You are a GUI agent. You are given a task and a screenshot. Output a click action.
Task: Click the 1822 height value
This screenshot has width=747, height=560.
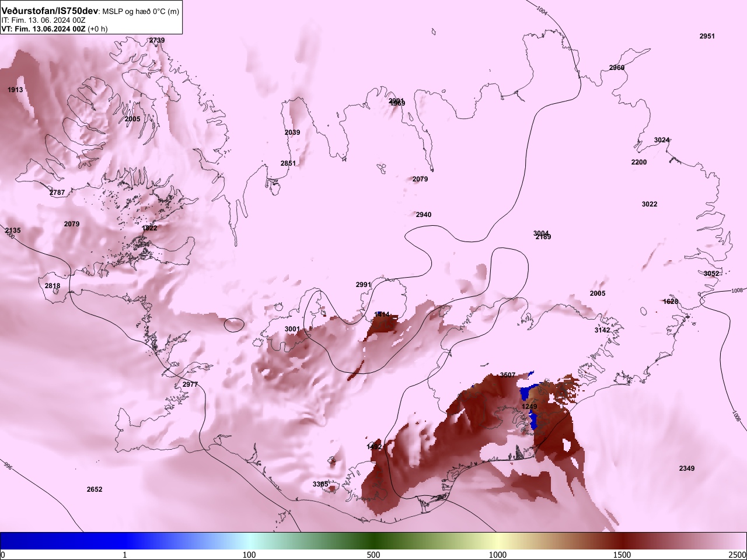coord(149,228)
